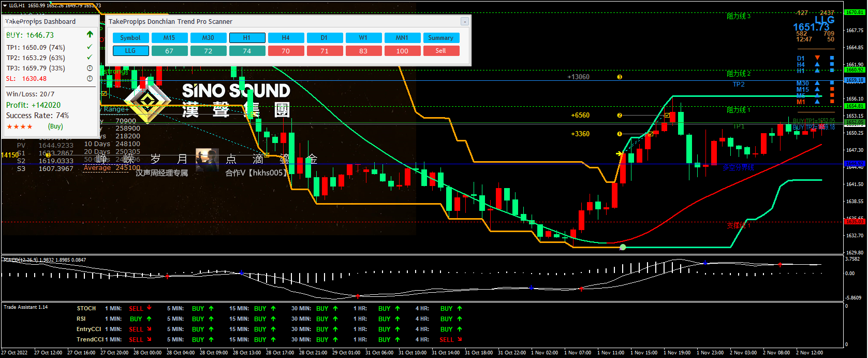
Task: Click the TP3 pending clock icon
Action: [90, 68]
